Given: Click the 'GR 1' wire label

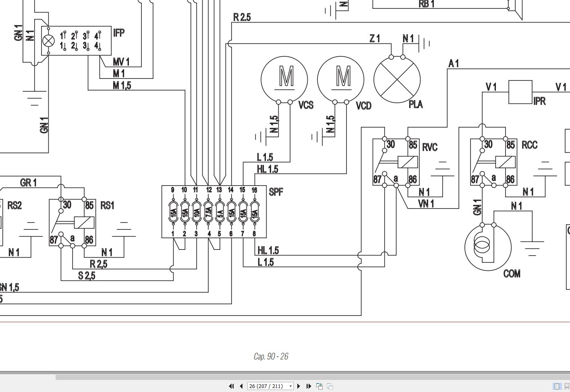Looking at the screenshot, I should click(x=28, y=183).
